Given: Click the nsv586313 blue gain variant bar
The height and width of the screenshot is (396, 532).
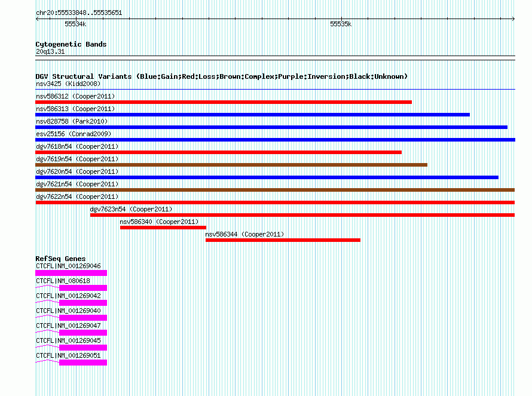Looking at the screenshot, I should [252, 115].
